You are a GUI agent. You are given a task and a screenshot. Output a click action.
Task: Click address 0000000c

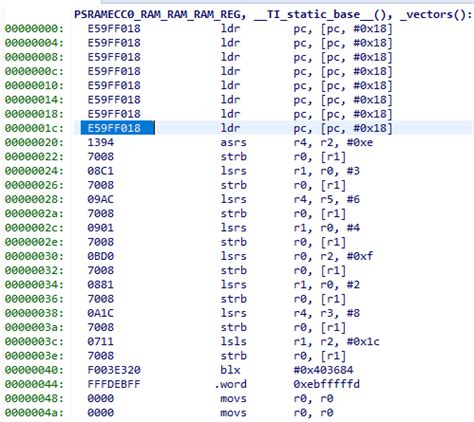click(x=34, y=71)
